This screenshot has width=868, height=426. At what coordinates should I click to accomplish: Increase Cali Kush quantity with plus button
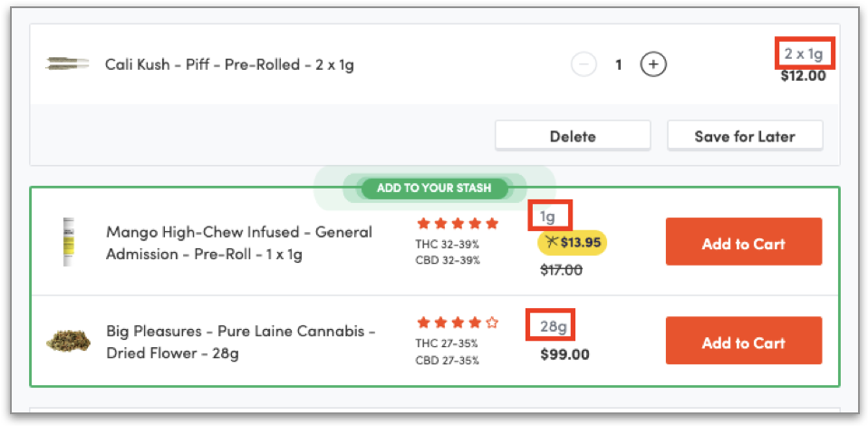[x=653, y=64]
